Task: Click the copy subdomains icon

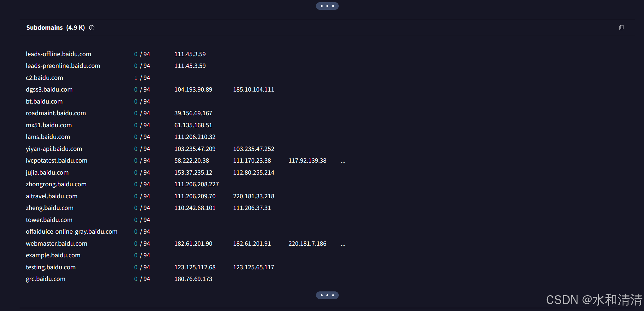Action: 621,27
